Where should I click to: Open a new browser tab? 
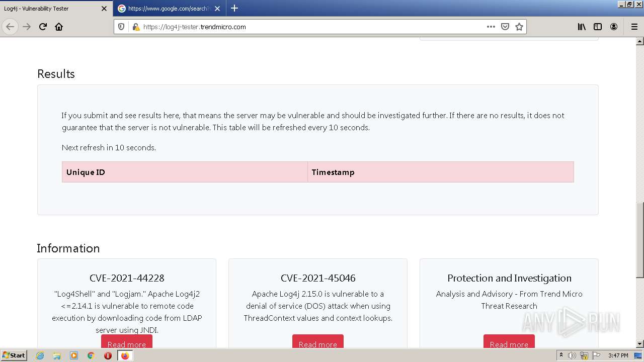tap(234, 8)
